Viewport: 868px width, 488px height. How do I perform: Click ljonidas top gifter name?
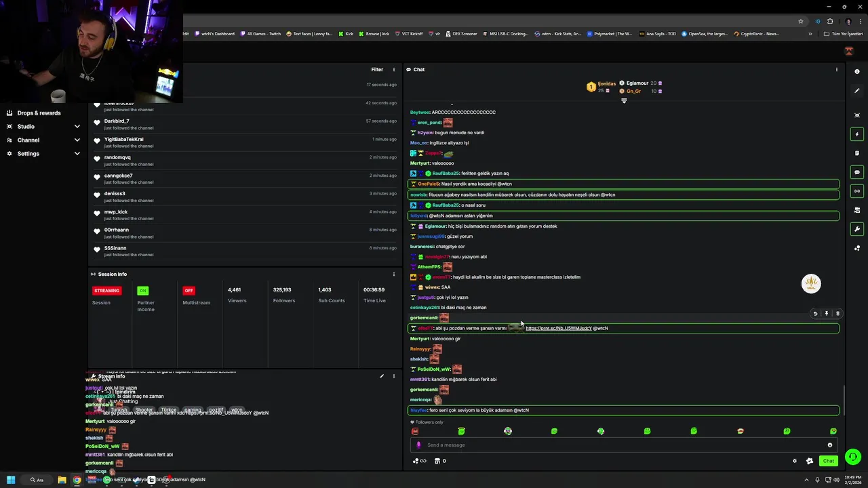coord(607,84)
